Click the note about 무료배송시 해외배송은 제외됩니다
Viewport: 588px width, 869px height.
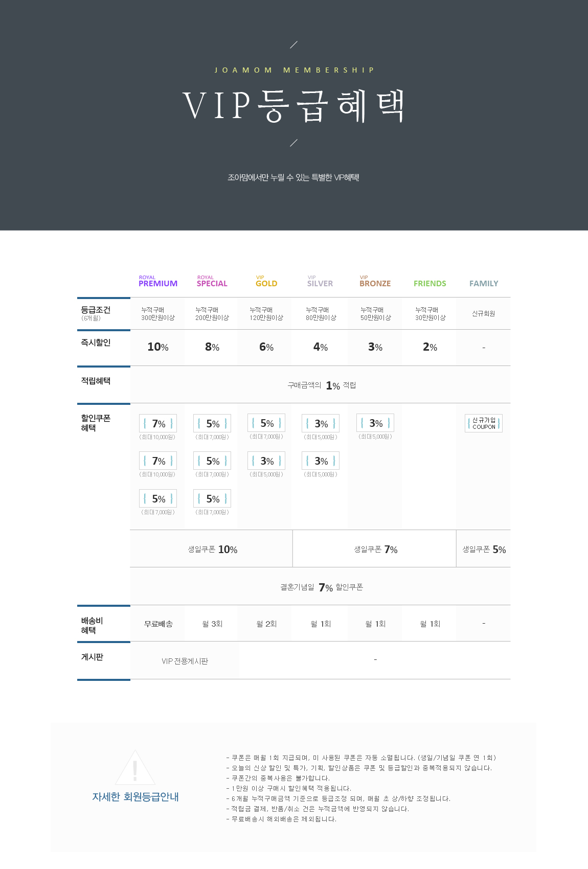pyautogui.click(x=281, y=819)
